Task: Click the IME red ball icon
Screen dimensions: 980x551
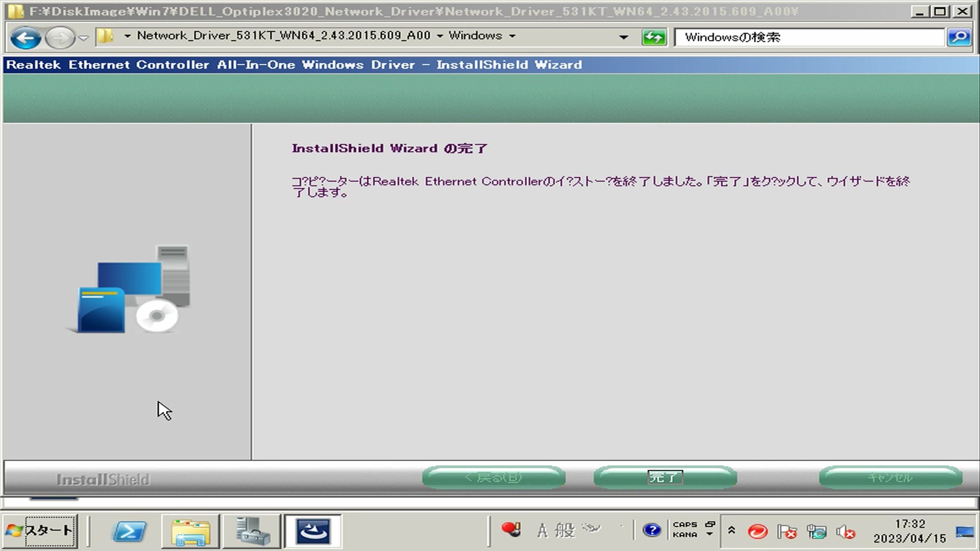Action: [x=511, y=530]
